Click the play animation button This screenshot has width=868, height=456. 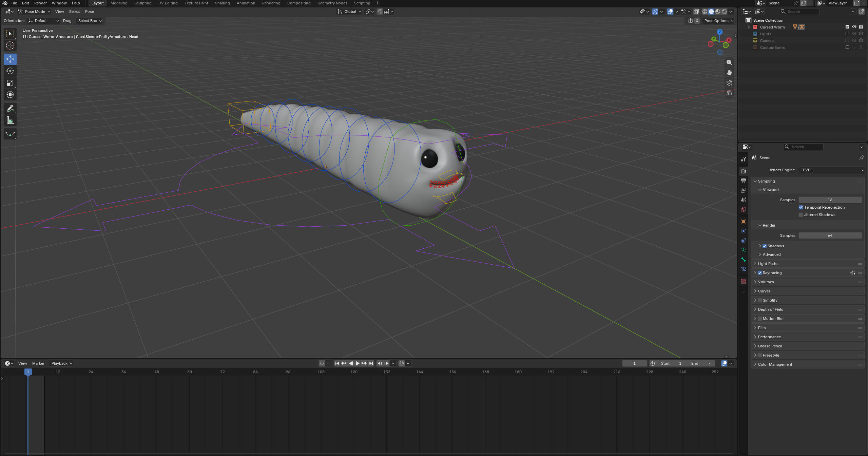tap(357, 363)
